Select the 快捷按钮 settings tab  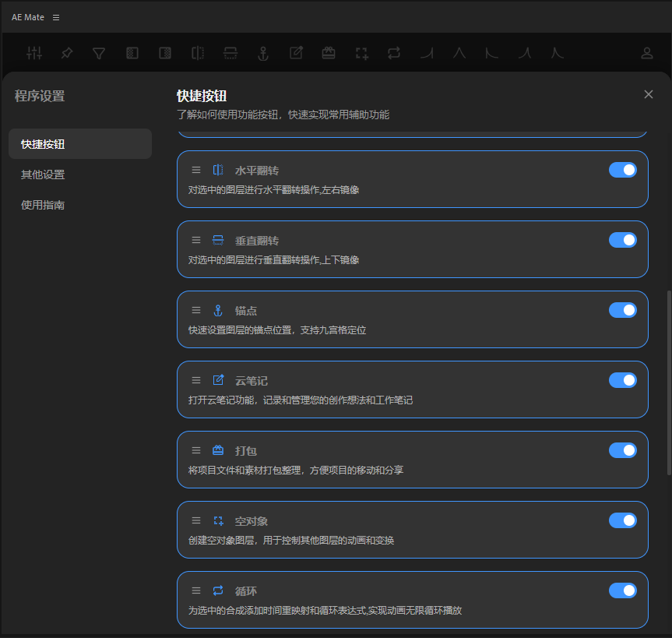(x=79, y=144)
